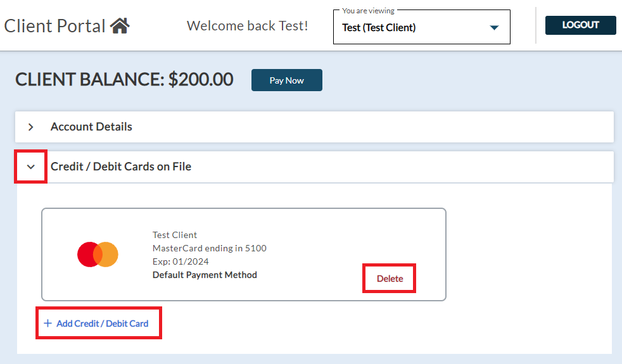Click the 'Welcome back Test!' greeting
This screenshot has width=622, height=364.
247,26
